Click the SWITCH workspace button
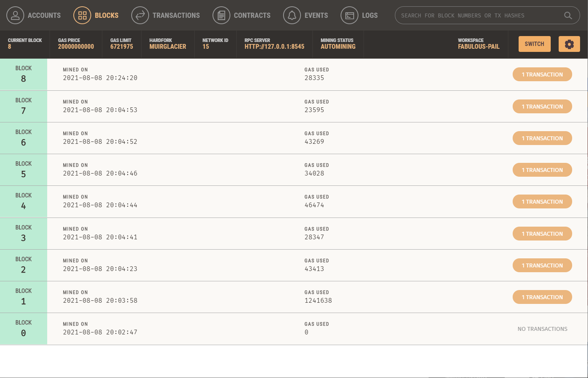This screenshot has height=378, width=588. (534, 44)
